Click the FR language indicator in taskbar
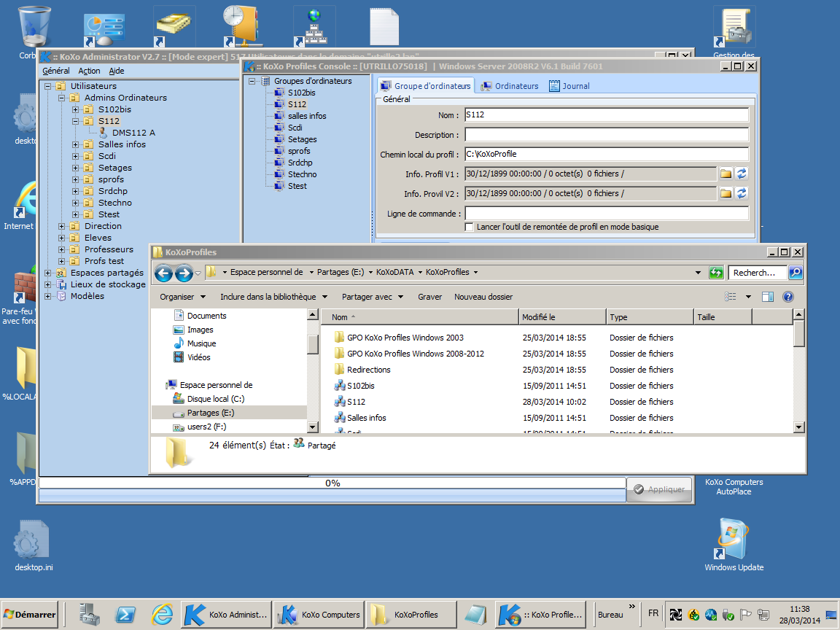The height and width of the screenshot is (630, 840). click(653, 613)
